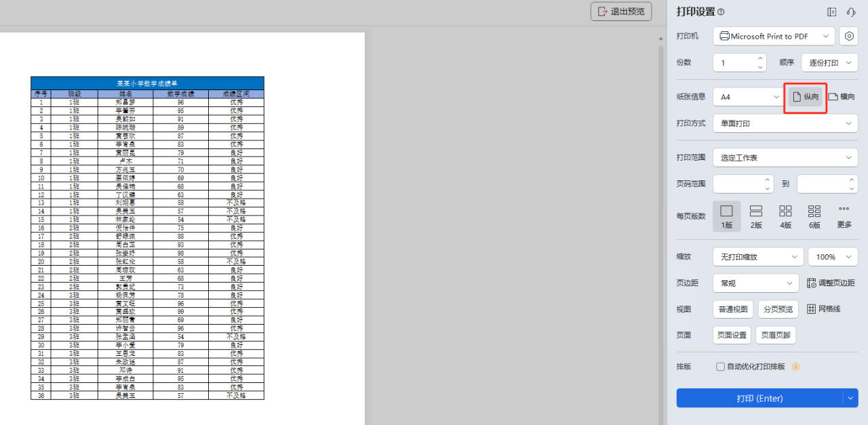
Task: Increase end page with up arrow
Action: (852, 180)
